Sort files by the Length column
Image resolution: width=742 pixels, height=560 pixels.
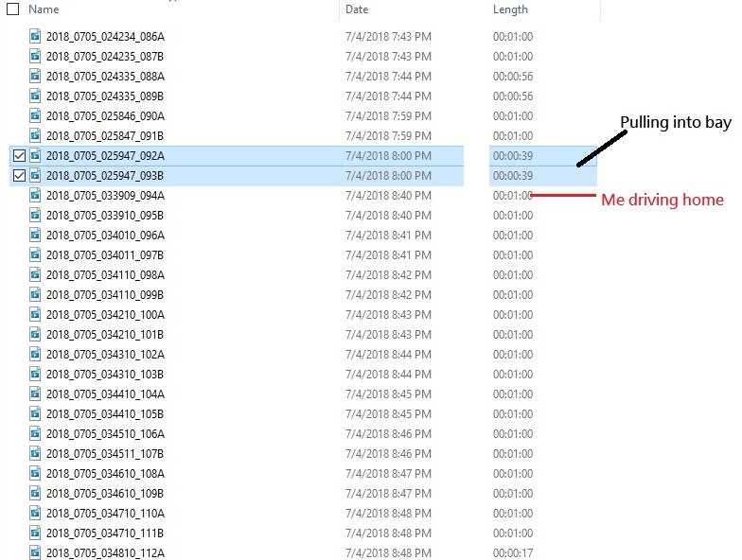[511, 9]
